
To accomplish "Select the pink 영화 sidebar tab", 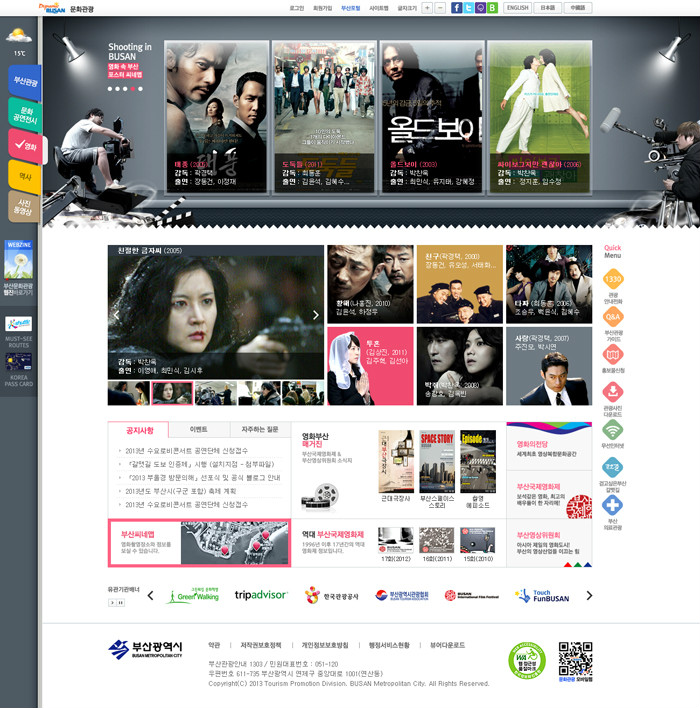I will tap(26, 145).
